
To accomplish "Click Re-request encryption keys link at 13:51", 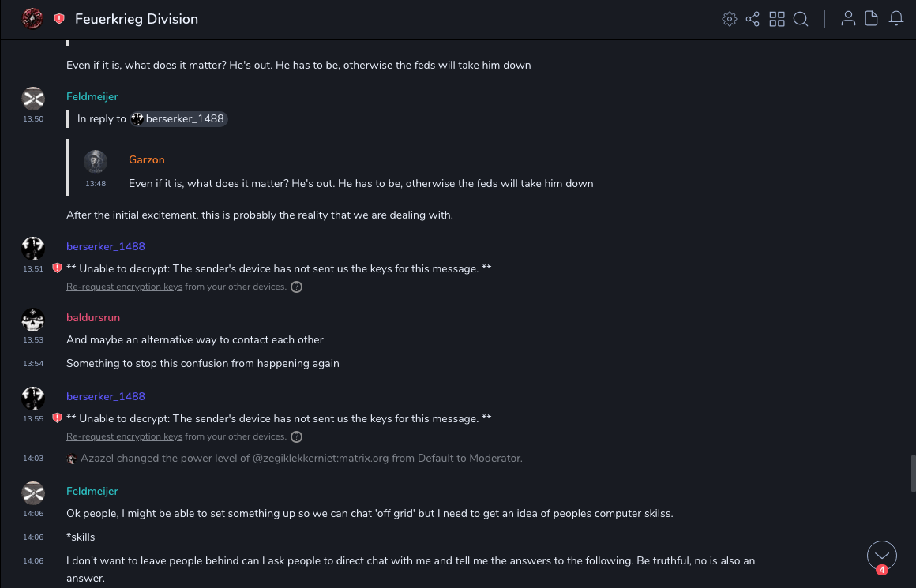I will pos(124,287).
